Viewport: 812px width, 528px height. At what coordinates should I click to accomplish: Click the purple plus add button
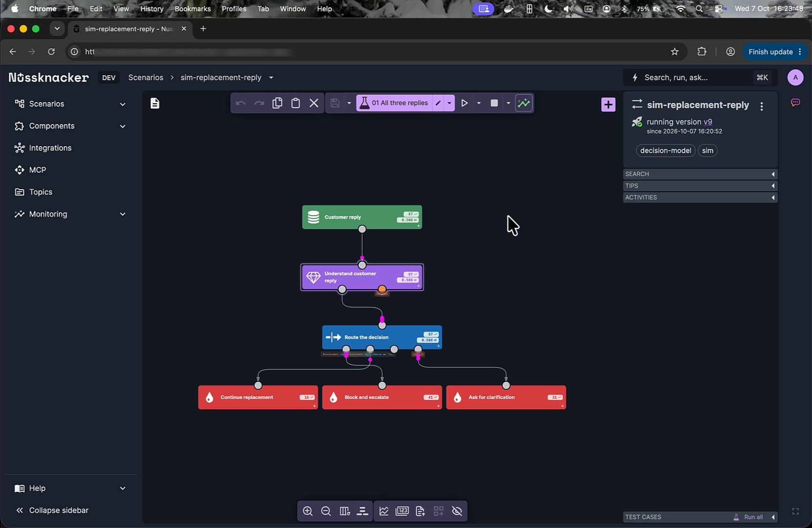click(608, 104)
